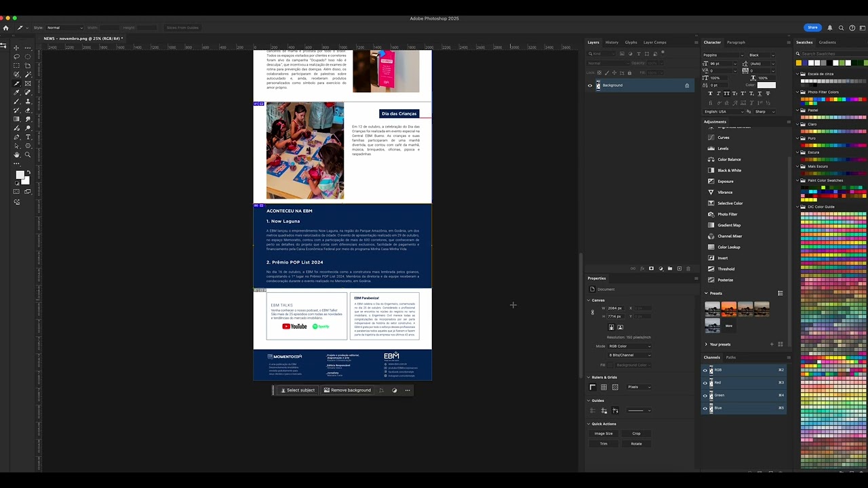Select the Eraser tool
868x488 pixels.
28,110
